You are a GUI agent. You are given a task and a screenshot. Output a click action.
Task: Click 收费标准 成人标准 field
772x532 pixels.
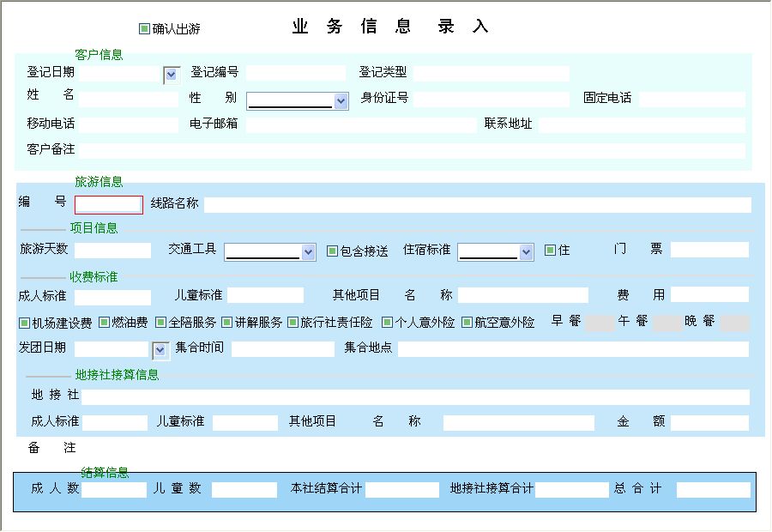[112, 298]
